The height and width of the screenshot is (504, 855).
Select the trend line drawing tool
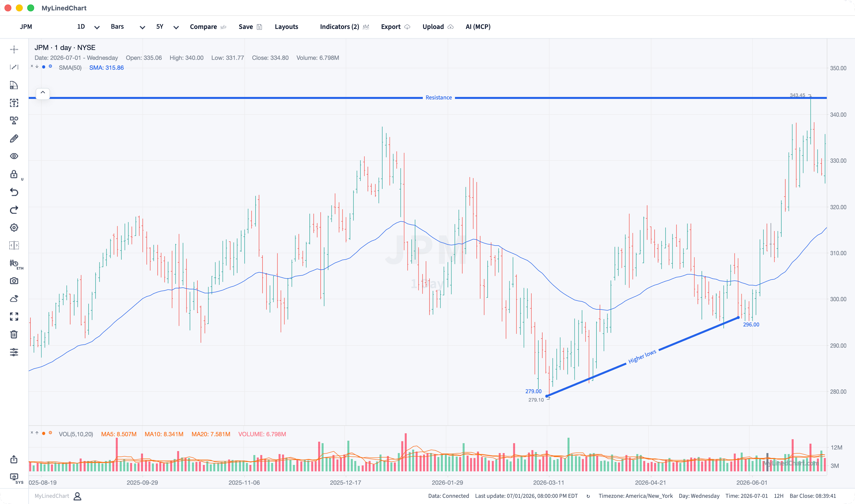14,67
